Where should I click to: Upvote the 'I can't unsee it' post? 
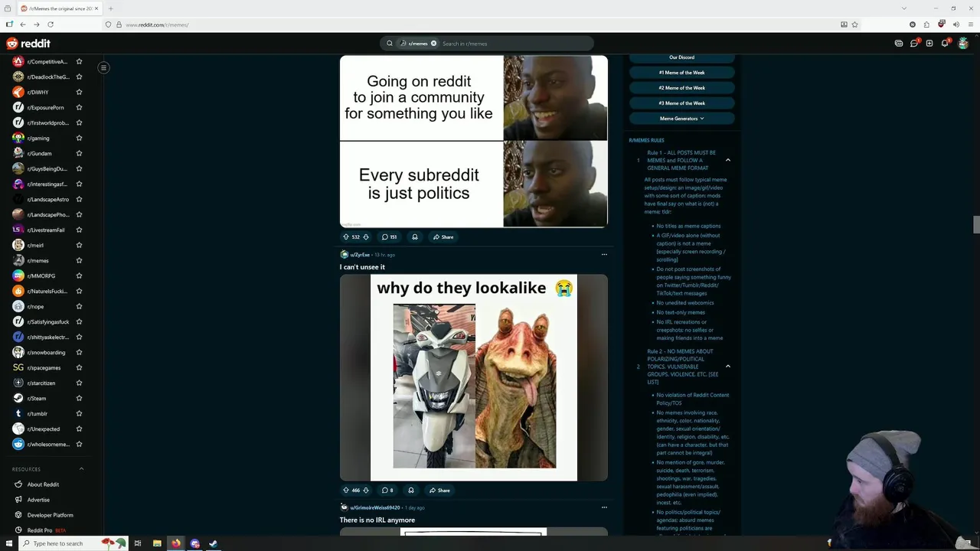point(345,491)
